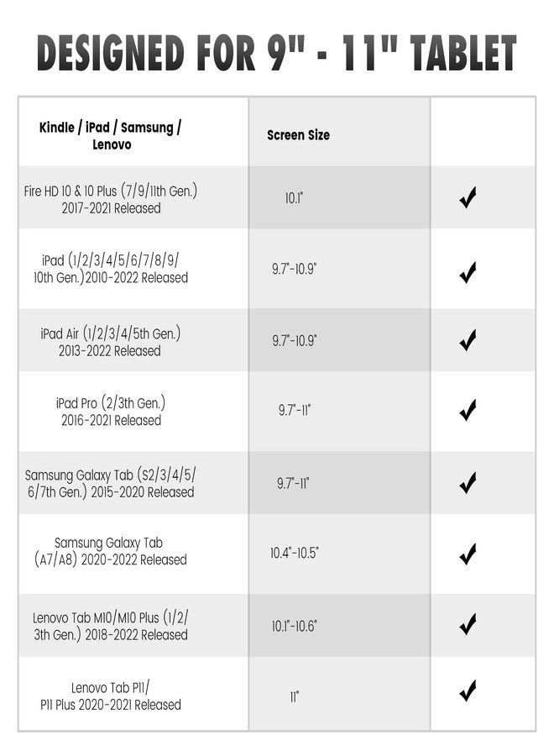Select the Galaxy Tab S2/3/4/5 row checkmark
The image size is (554, 756).
pyautogui.click(x=468, y=482)
